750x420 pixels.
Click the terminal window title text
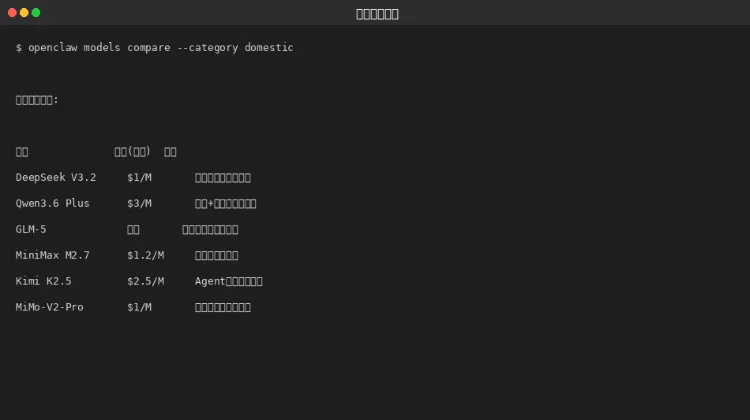pyautogui.click(x=377, y=14)
